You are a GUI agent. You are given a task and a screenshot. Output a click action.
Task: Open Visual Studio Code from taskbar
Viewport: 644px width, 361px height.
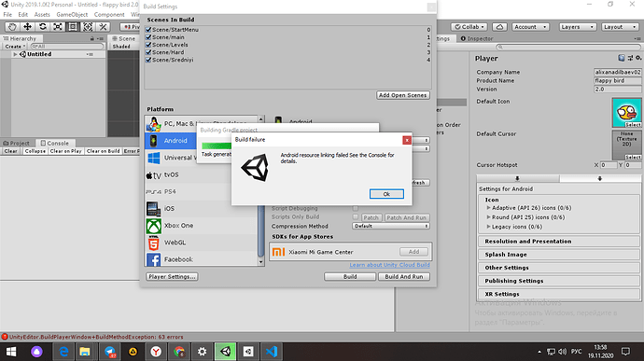point(272,352)
